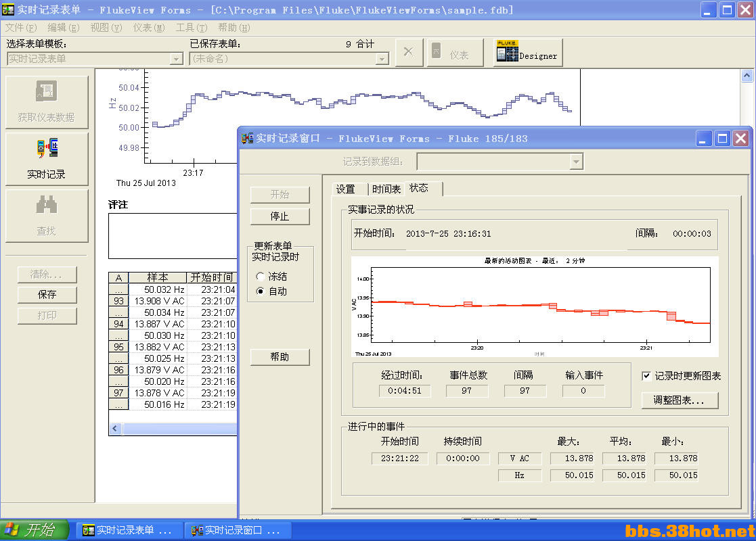Click the Hz unit field
Screen dimensions: 756x541
tap(520, 475)
